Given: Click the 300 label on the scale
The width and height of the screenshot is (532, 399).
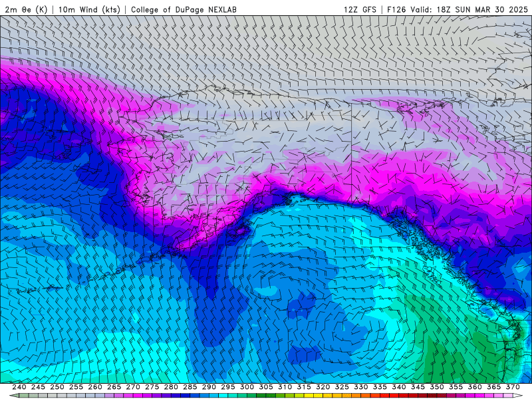Looking at the screenshot, I should tap(247, 387).
